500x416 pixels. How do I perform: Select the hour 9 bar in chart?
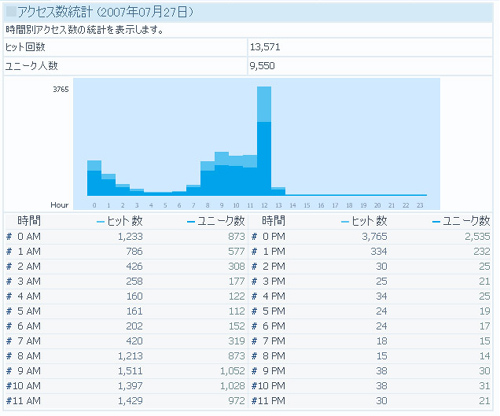[222, 174]
